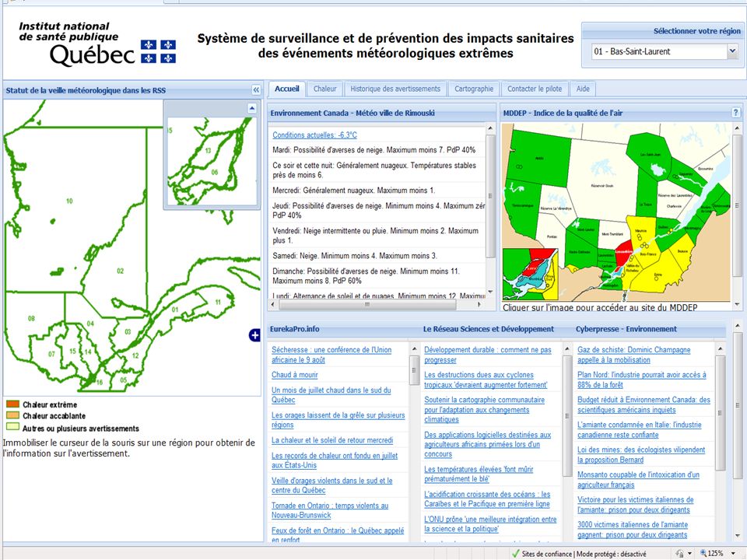Collapse the inset map with its arrow
Image resolution: width=747 pixels, height=560 pixels.
tap(252, 108)
